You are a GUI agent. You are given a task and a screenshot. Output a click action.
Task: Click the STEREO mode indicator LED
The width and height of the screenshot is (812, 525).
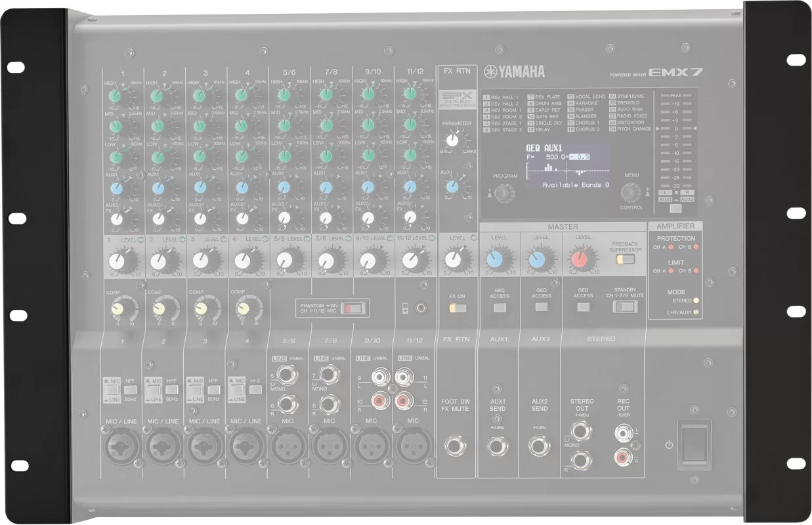click(695, 301)
